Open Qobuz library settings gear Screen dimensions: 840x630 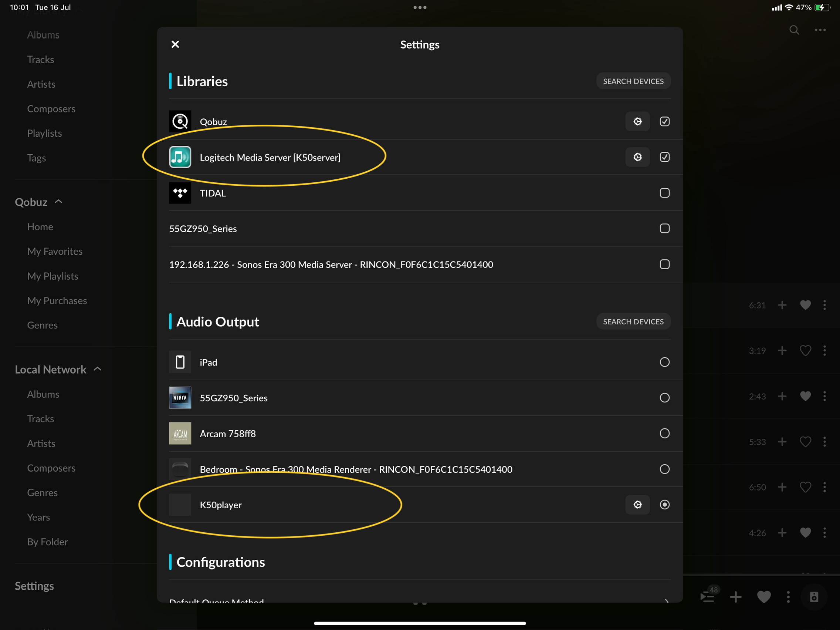[637, 122]
